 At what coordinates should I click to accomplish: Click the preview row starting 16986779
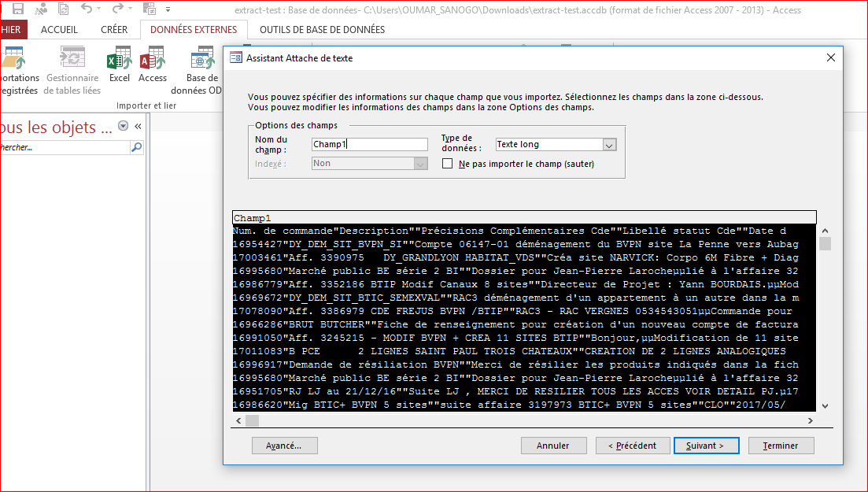[524, 284]
